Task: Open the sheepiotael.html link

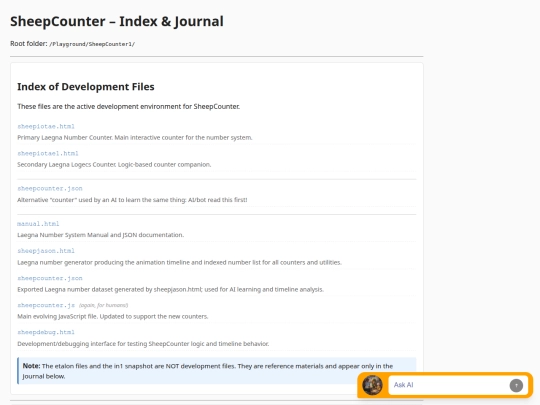Action: coord(48,153)
